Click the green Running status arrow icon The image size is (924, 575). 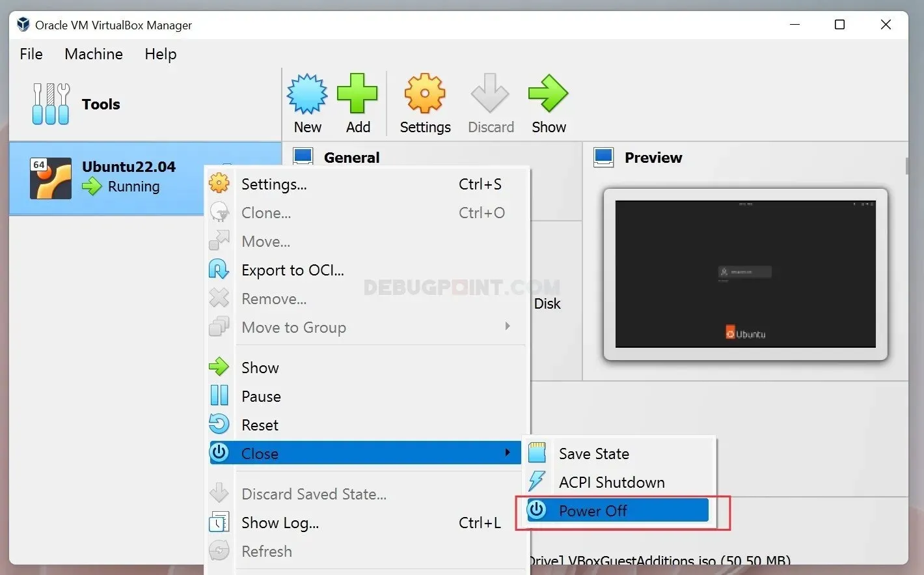click(92, 186)
